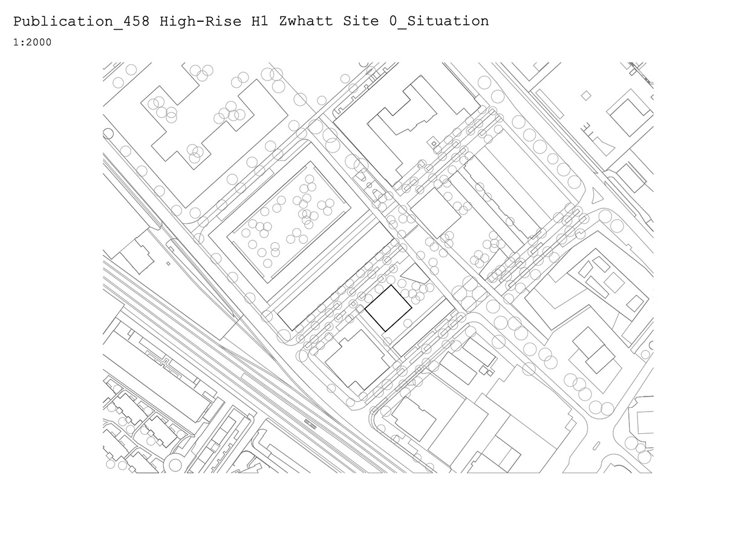This screenshot has width=756, height=535.
Task: Click the bold-outlined high-rise H1 footprint
Action: coord(388,308)
